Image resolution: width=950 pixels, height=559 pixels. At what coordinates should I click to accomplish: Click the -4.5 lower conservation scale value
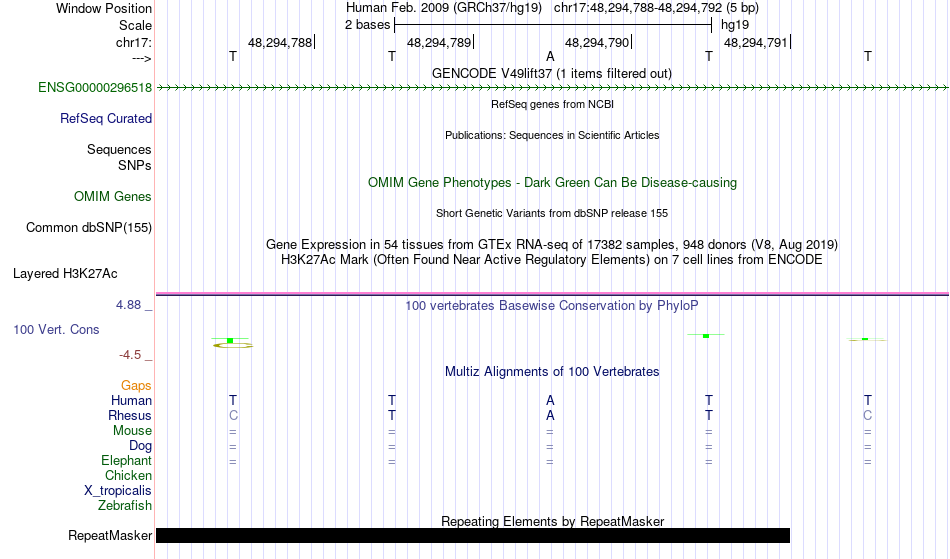pyautogui.click(x=130, y=354)
